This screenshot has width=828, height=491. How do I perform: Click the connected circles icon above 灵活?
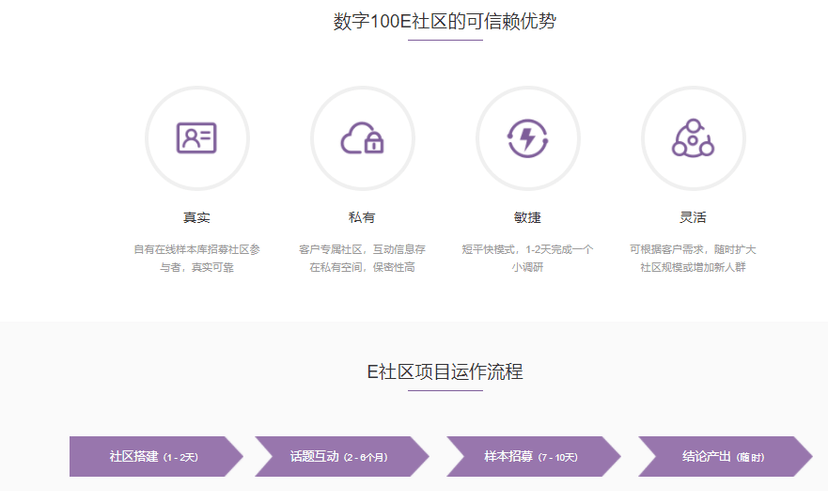click(x=693, y=138)
